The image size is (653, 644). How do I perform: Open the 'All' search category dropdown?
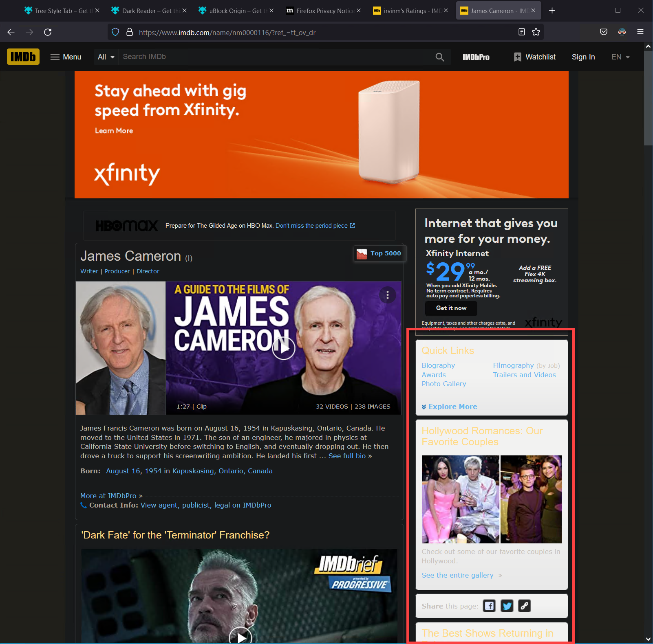click(x=106, y=57)
